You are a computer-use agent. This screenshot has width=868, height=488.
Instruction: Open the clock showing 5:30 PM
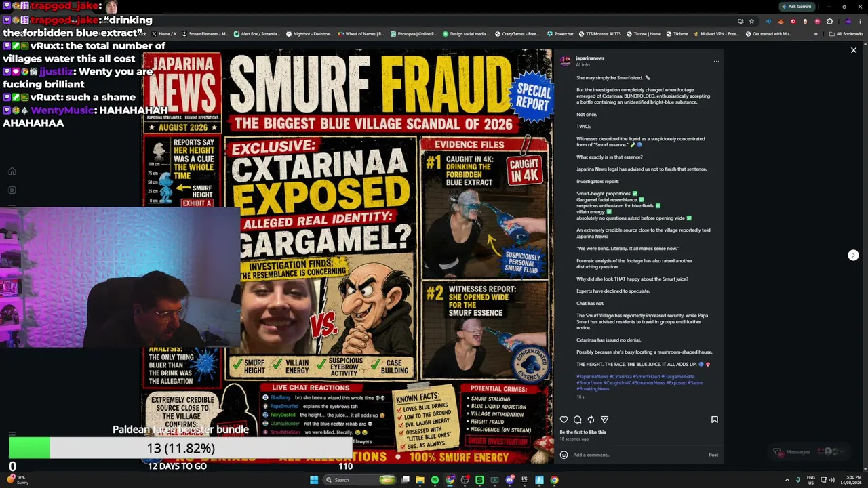tap(850, 480)
